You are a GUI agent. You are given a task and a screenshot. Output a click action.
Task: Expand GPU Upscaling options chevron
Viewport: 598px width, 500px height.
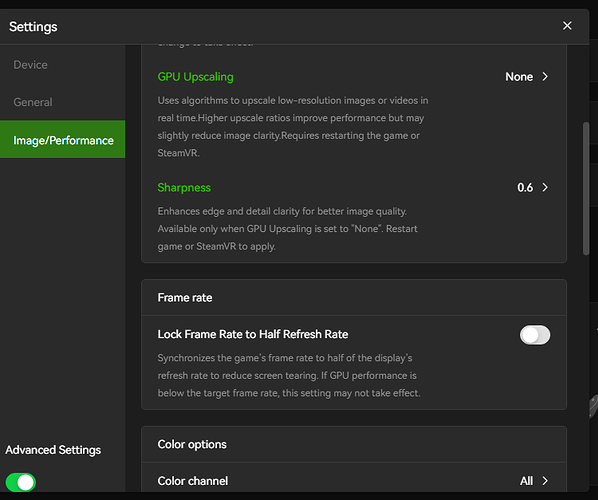(545, 77)
